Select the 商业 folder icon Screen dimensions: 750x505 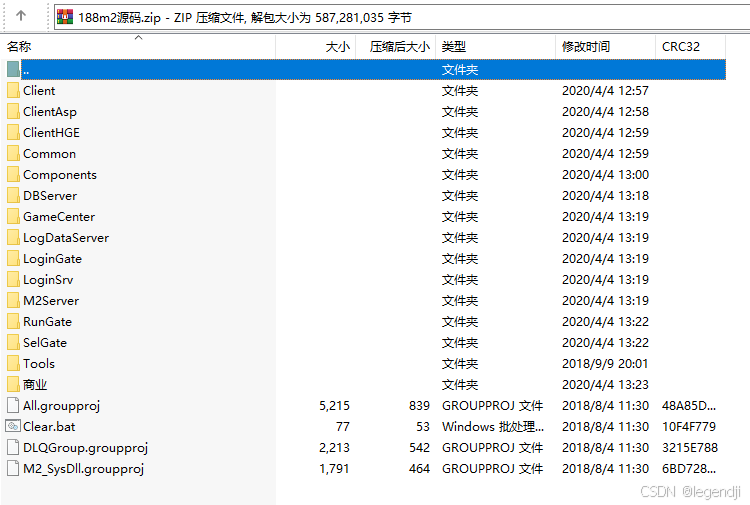tap(13, 384)
